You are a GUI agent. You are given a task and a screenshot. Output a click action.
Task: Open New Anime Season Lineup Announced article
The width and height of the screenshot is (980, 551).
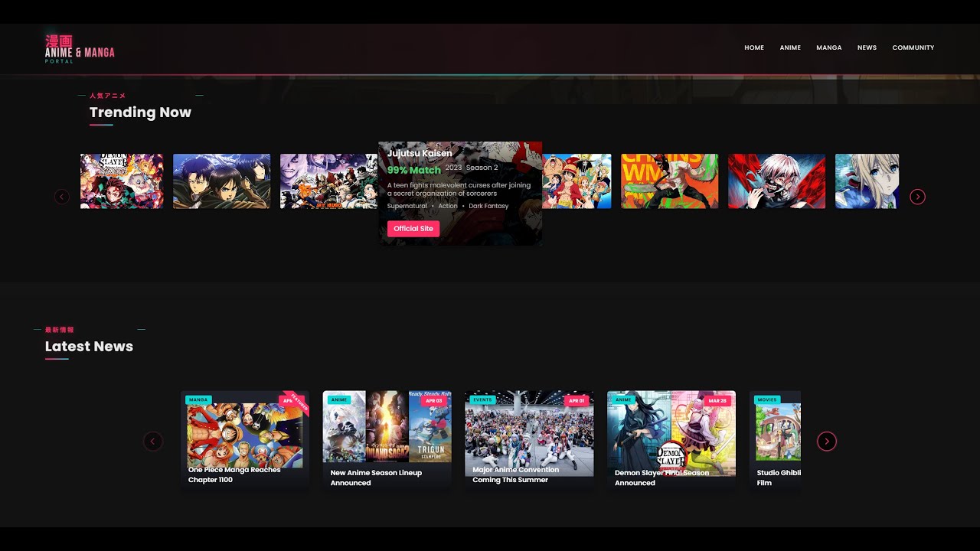click(x=387, y=442)
